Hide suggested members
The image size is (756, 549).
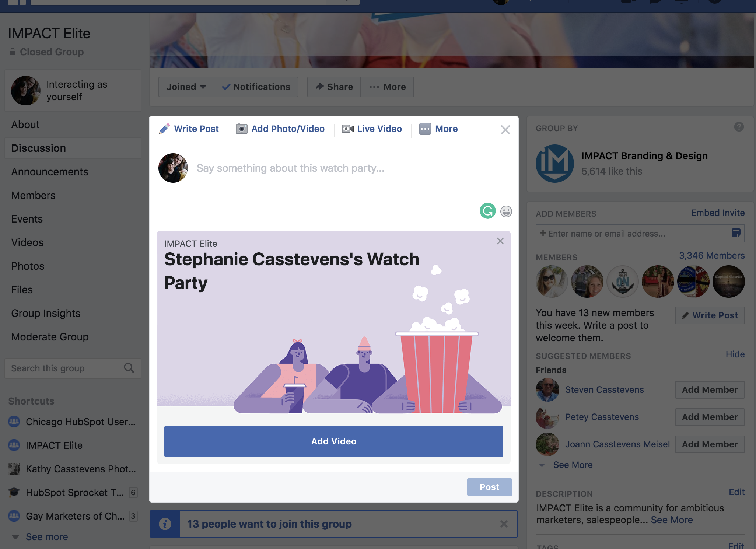[x=735, y=354]
